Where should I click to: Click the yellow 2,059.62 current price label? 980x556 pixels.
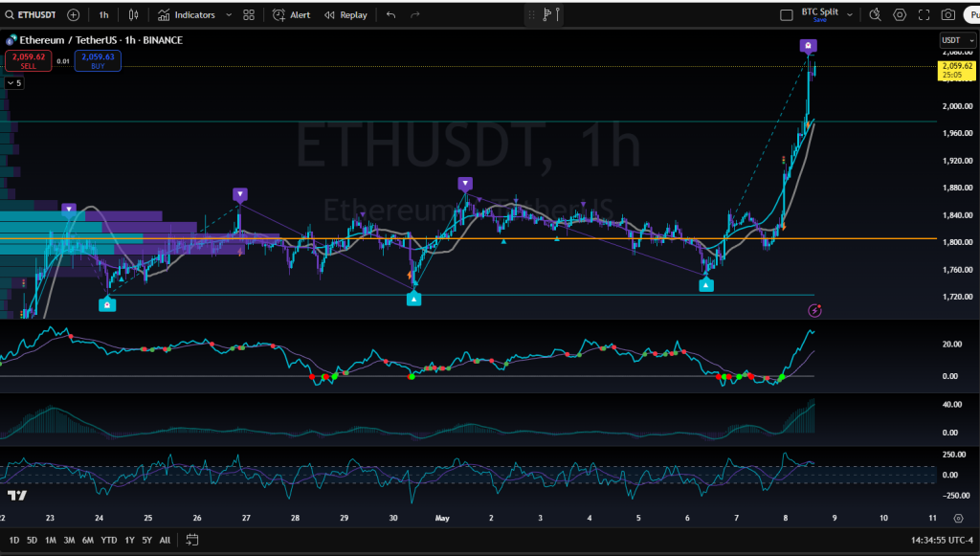[957, 70]
